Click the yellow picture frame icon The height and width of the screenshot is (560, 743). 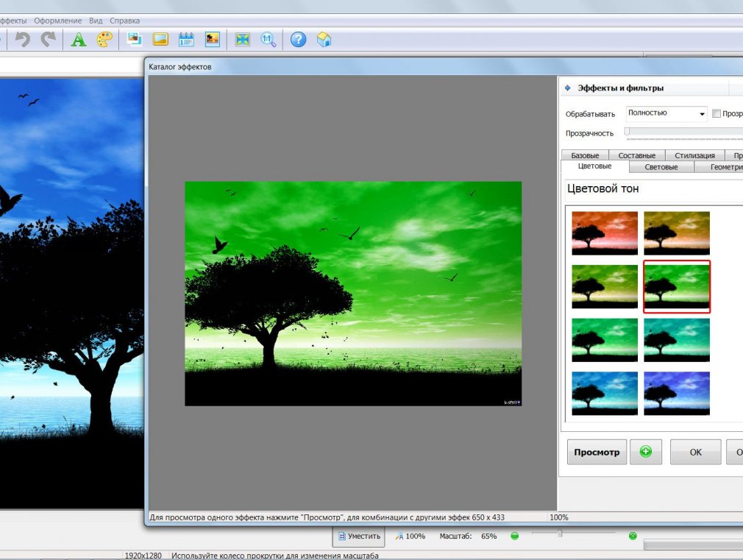tap(160, 39)
